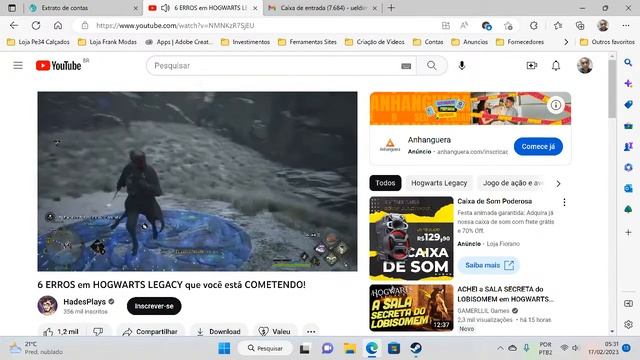Open the Caixa de Som ad thumbnail
This screenshot has height=360, width=640.
tap(411, 238)
